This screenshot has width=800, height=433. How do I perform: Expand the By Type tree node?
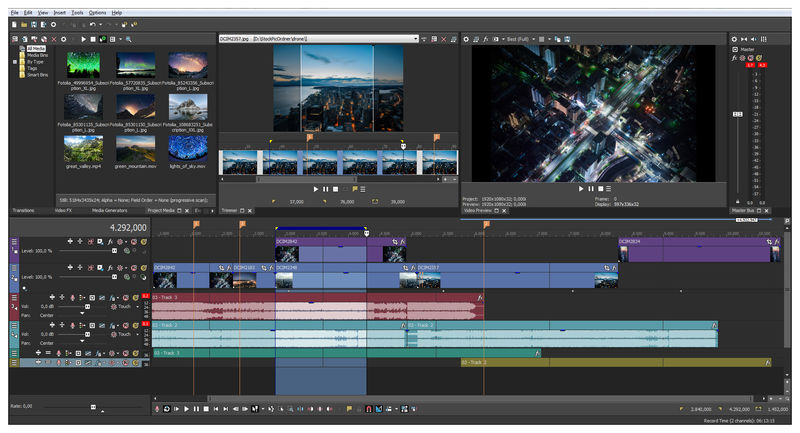pyautogui.click(x=15, y=61)
